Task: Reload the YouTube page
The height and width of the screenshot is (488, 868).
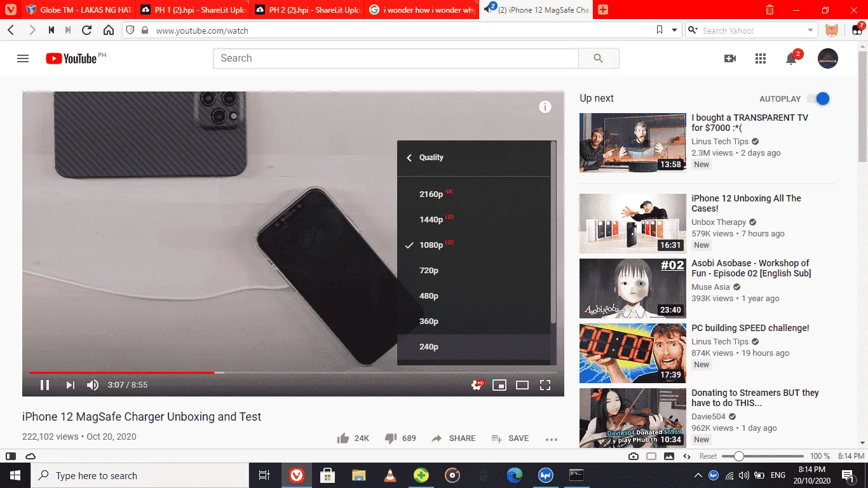Action: [x=87, y=30]
